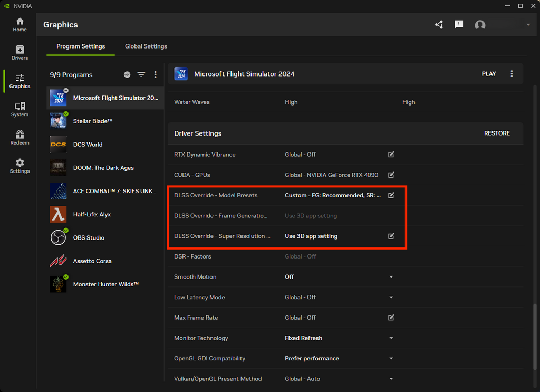This screenshot has height=392, width=540.
Task: Select DCS World in the program list
Action: 88,145
